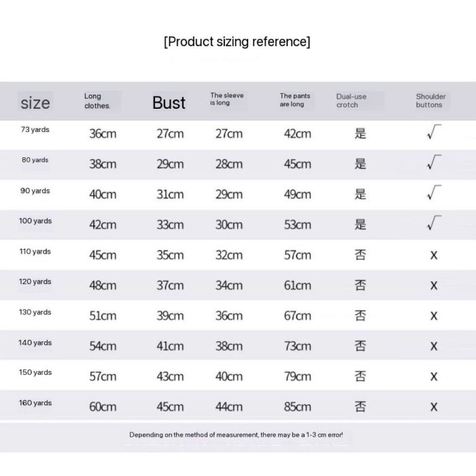Click the checkmark in the 100 yards row

pos(434,224)
